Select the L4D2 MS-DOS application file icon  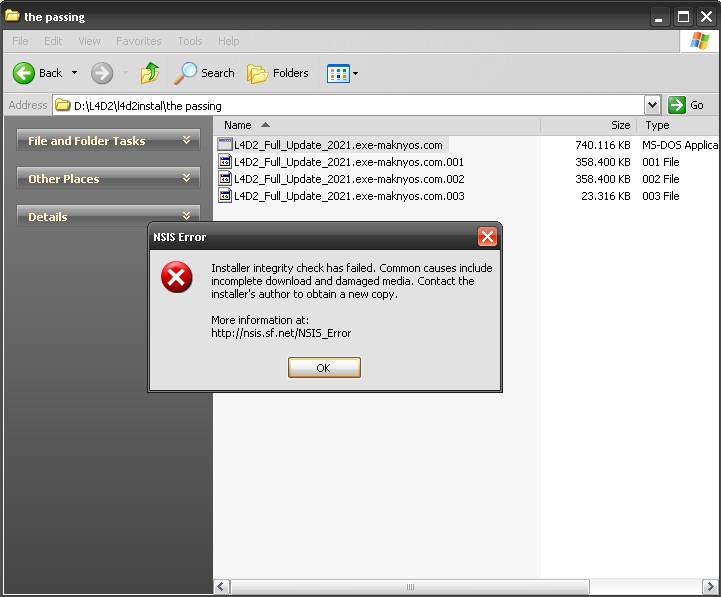click(226, 145)
